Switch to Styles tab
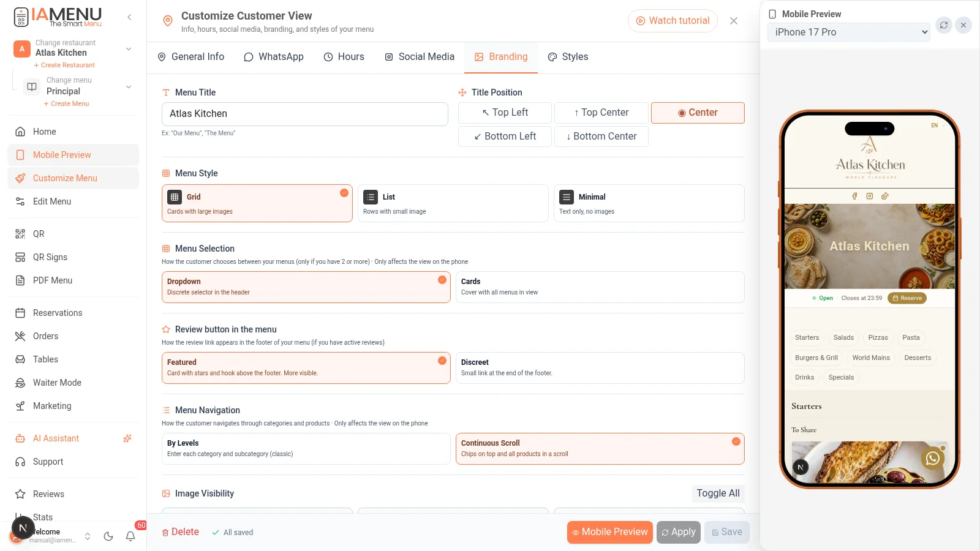Screen dimensions: 980x551 [x=568, y=57]
